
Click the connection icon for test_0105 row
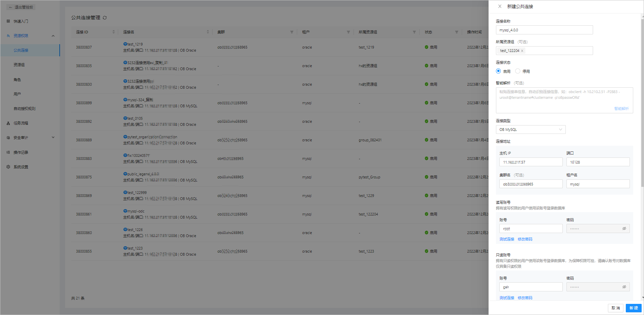coord(125,118)
